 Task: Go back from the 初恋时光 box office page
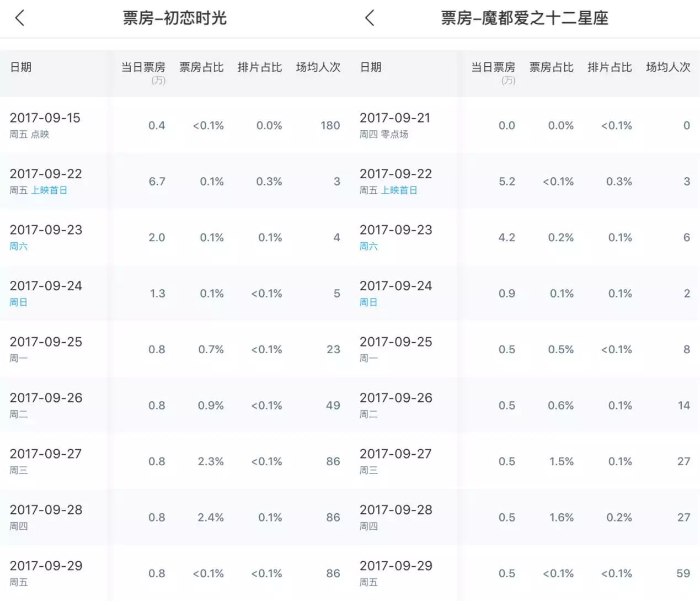(x=20, y=18)
